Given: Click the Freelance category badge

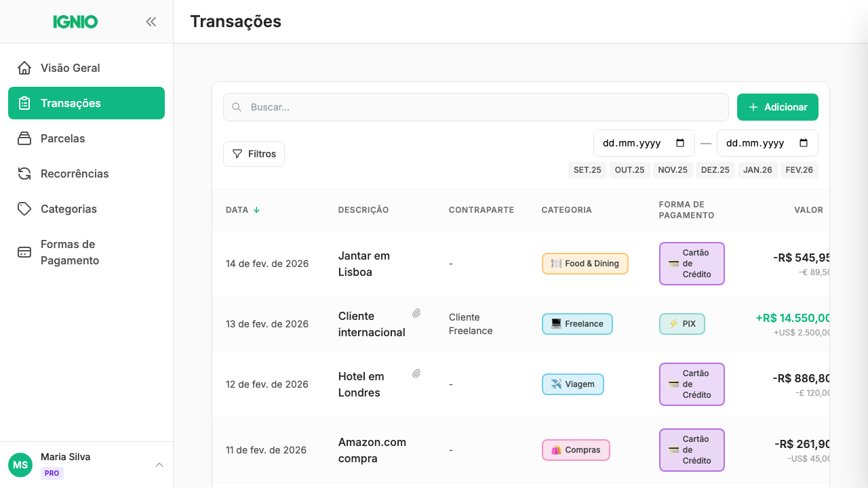Looking at the screenshot, I should [577, 324].
